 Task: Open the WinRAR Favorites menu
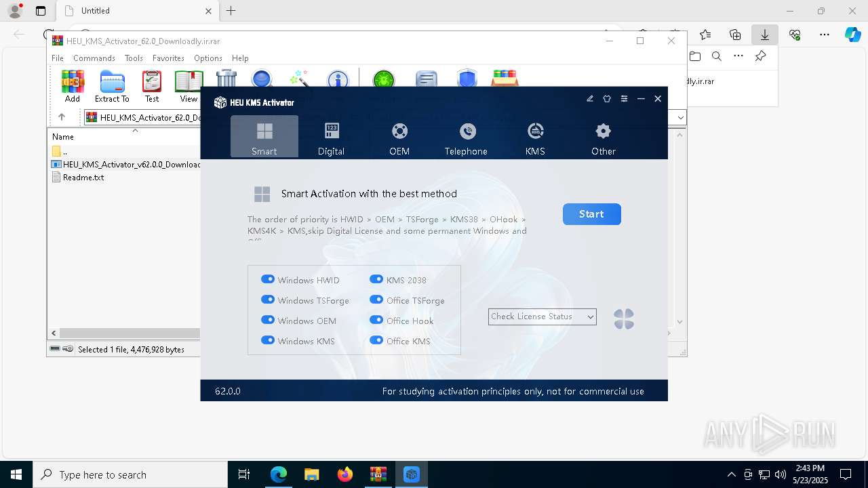(168, 58)
